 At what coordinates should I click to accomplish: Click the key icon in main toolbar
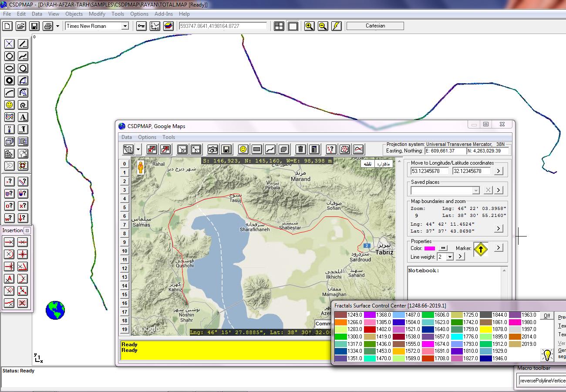tap(141, 26)
